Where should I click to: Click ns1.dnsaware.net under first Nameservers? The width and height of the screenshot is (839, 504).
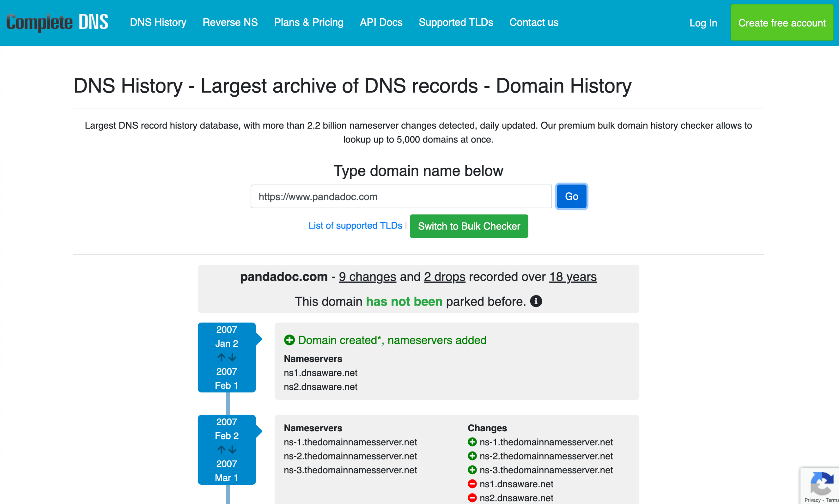321,373
